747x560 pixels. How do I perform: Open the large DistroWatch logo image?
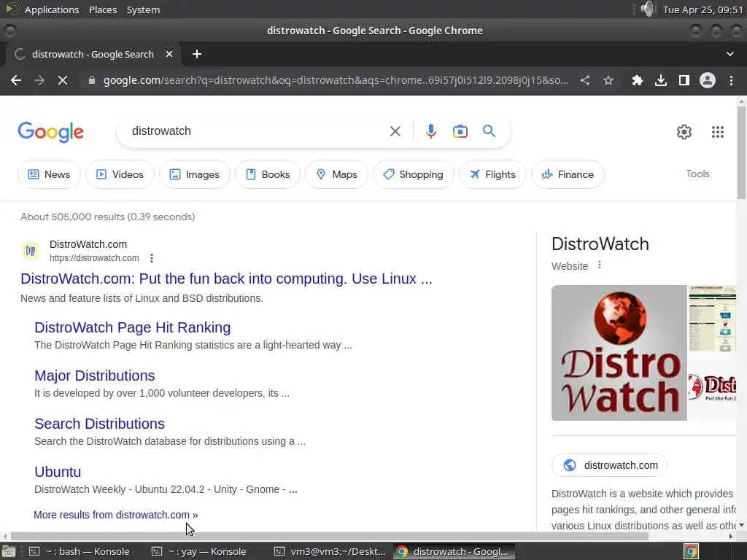[619, 353]
